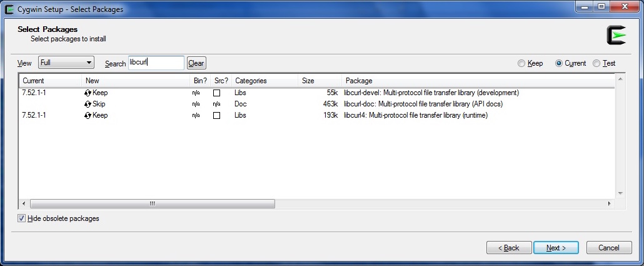Sort by the Current column header

[x=50, y=81]
